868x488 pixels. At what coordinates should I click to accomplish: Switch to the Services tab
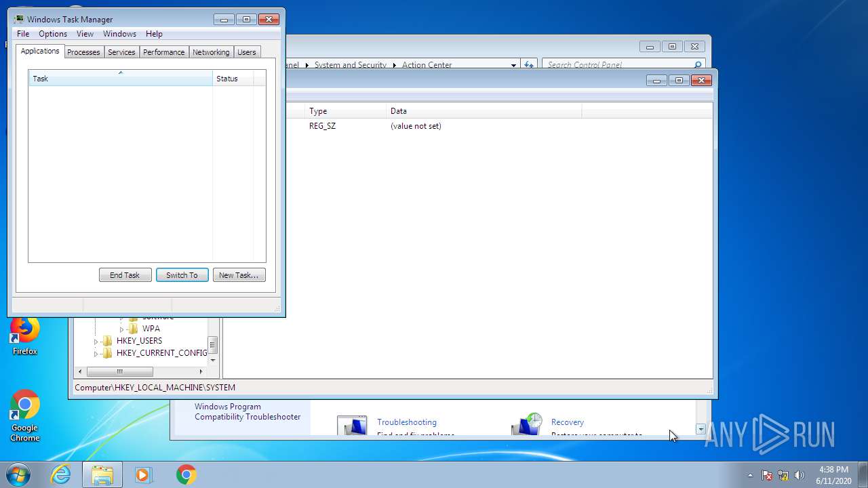121,52
